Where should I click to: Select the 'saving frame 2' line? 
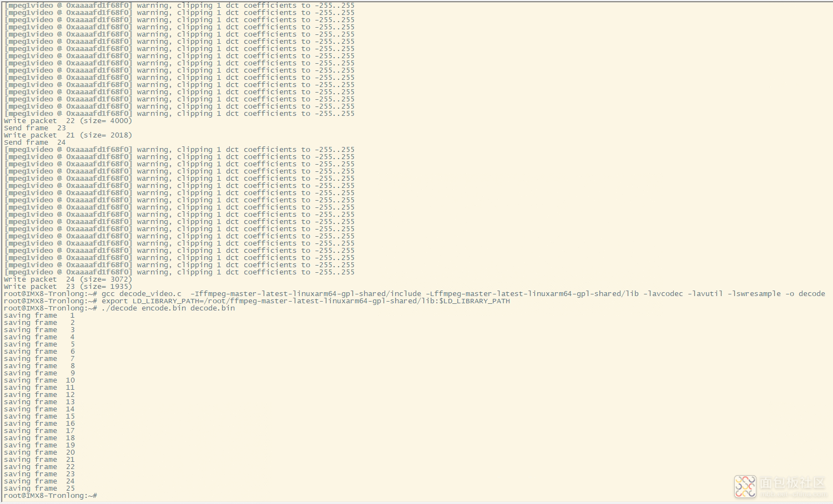click(x=39, y=323)
